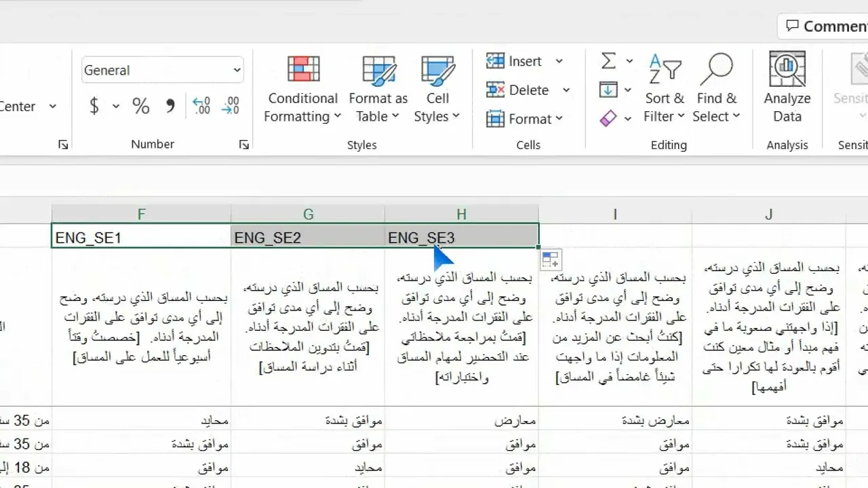868x488 pixels.
Task: Open the Comments button
Action: pos(825,26)
